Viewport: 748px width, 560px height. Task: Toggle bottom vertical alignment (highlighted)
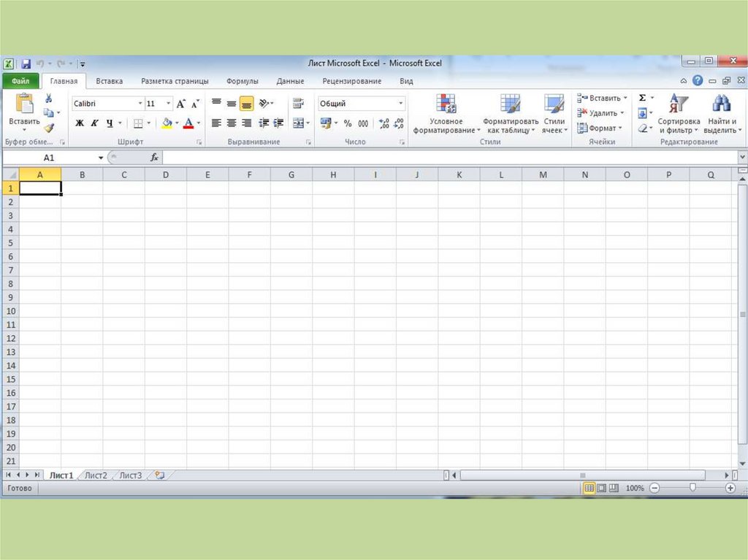click(x=246, y=103)
